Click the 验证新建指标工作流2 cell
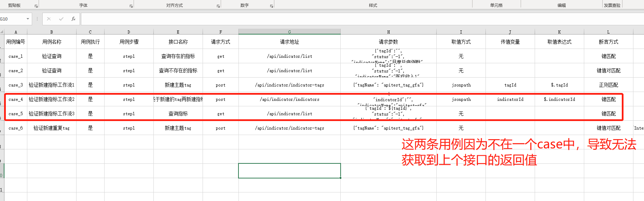The height and width of the screenshot is (201, 644). pyautogui.click(x=52, y=99)
